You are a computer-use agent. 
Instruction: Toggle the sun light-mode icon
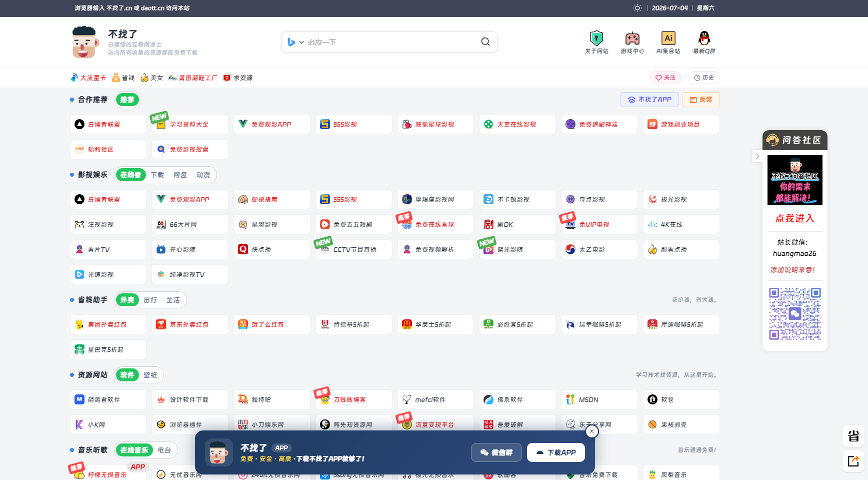(637, 8)
